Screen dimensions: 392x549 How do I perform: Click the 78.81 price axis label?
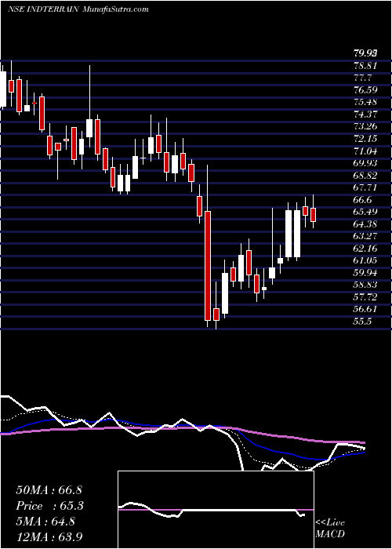pos(364,65)
